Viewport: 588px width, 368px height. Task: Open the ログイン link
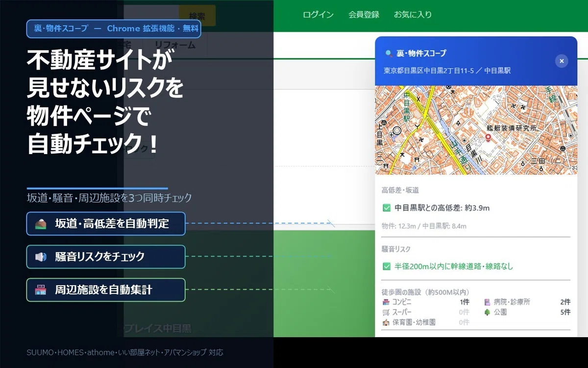318,15
